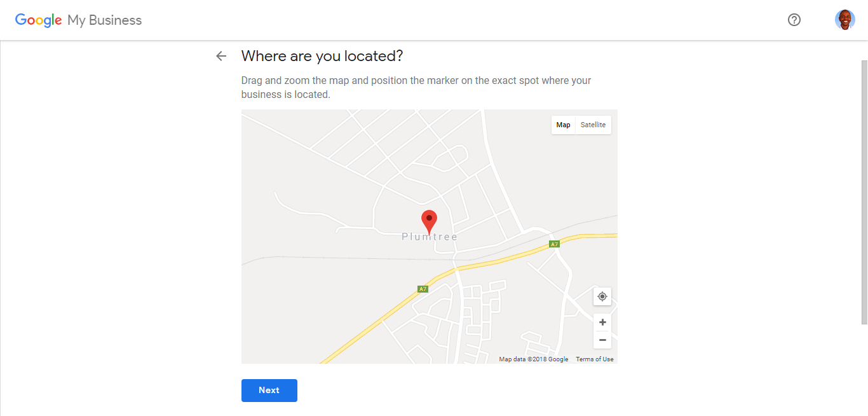Click the page's vertical scrollbar
The image size is (868, 416).
864,193
